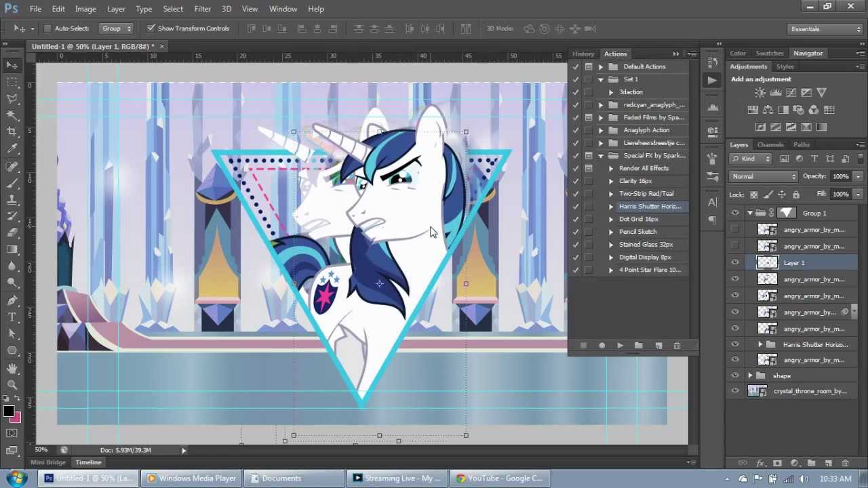Toggle the Auto-Select checkbox

tap(47, 28)
